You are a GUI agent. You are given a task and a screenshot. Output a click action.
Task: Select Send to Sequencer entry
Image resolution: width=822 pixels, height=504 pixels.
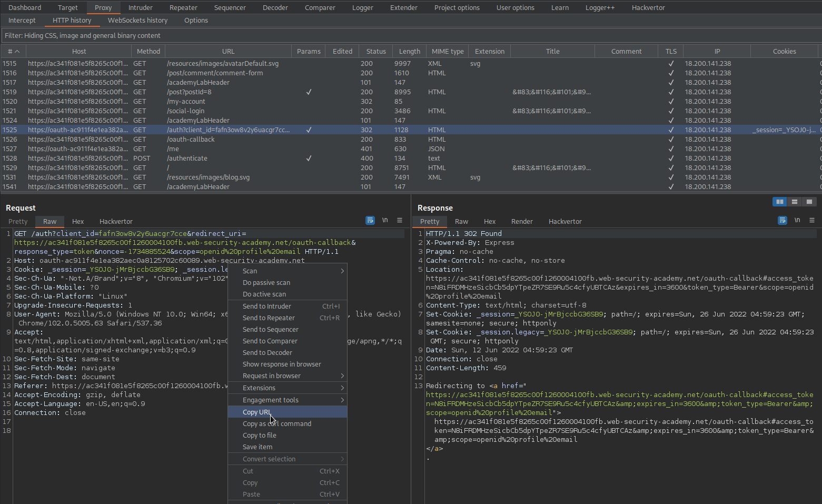point(288,329)
